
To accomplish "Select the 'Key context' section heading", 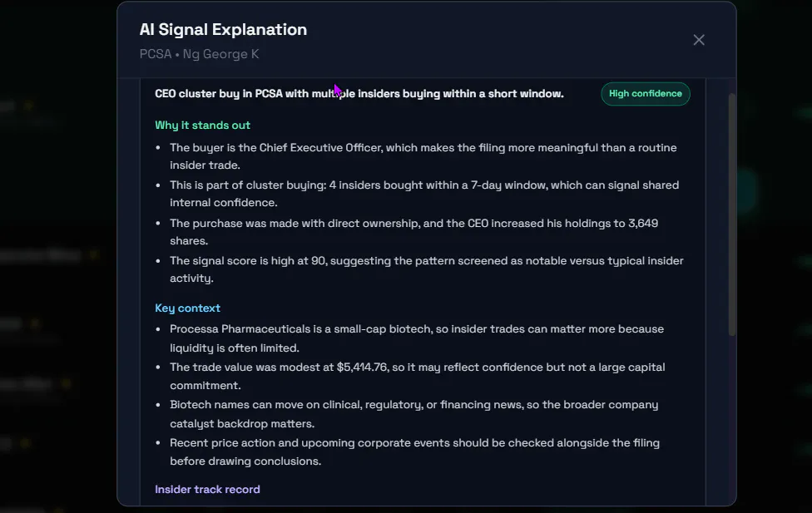I will coord(187,308).
